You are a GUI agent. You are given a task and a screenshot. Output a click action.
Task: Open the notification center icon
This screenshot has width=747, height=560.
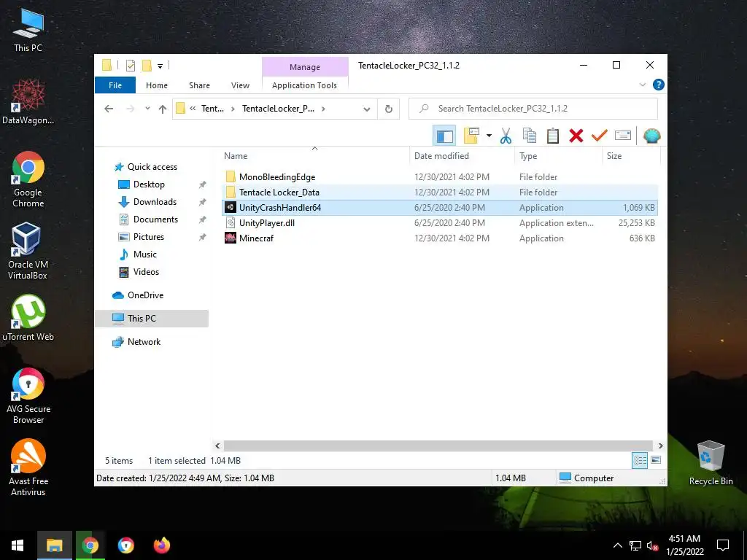click(x=723, y=545)
